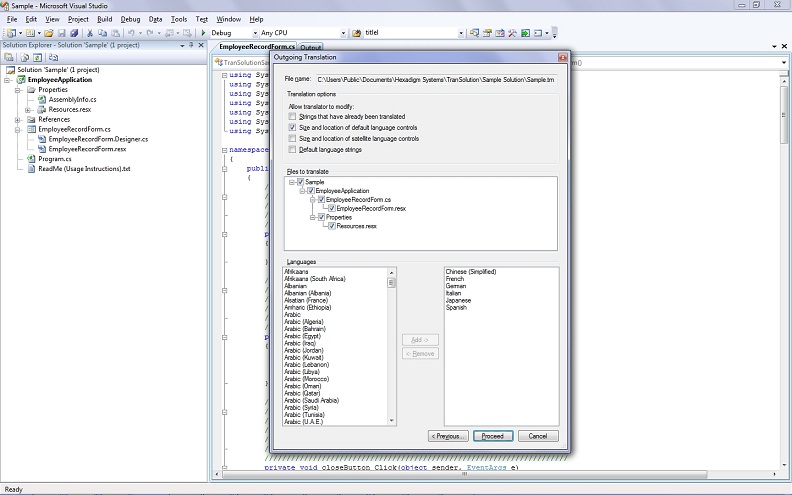The height and width of the screenshot is (495, 792).
Task: Click Solution Explorer Refresh icon
Action: tap(37, 57)
